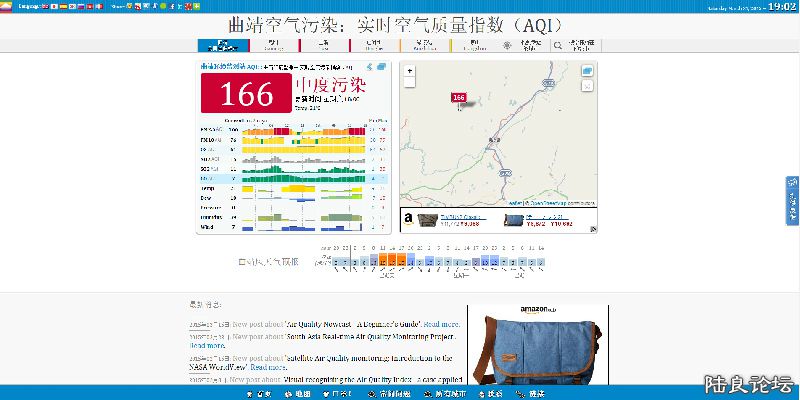800x400 pixels.
Task: Select the Temp row in AQI widget
Action: coord(294,188)
